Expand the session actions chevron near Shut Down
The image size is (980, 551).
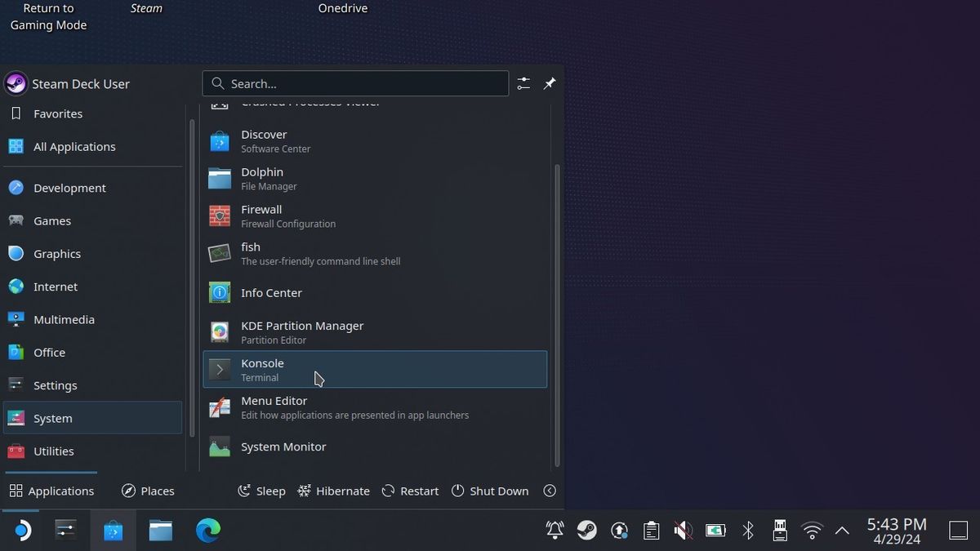[550, 491]
